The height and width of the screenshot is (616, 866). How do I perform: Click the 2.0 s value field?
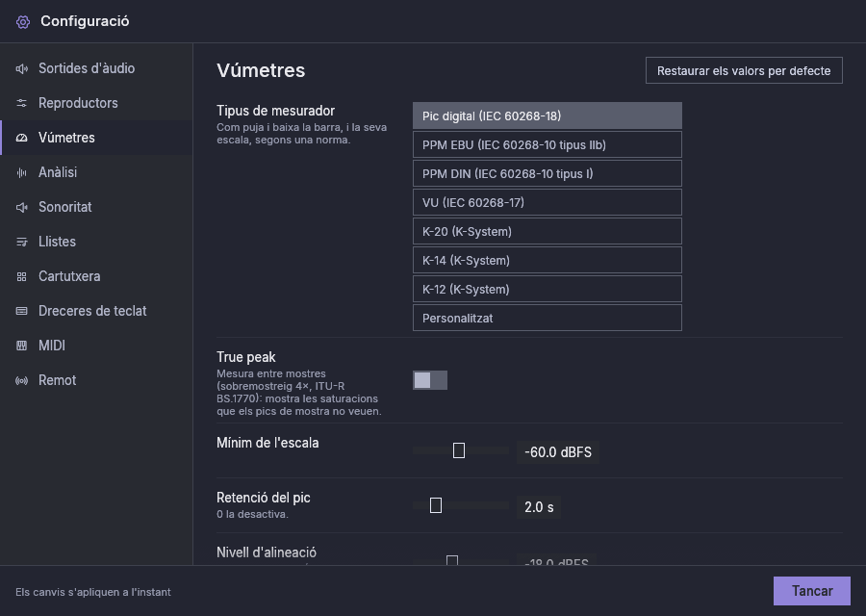click(539, 507)
